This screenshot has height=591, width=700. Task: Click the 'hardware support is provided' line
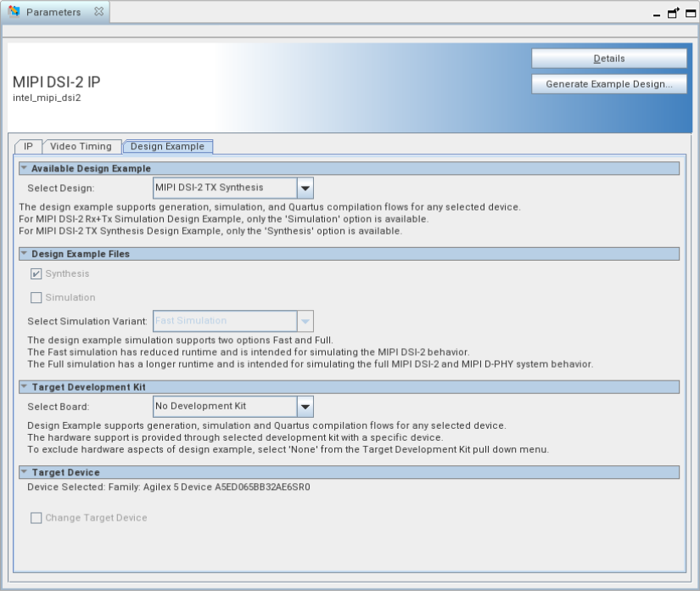235,437
